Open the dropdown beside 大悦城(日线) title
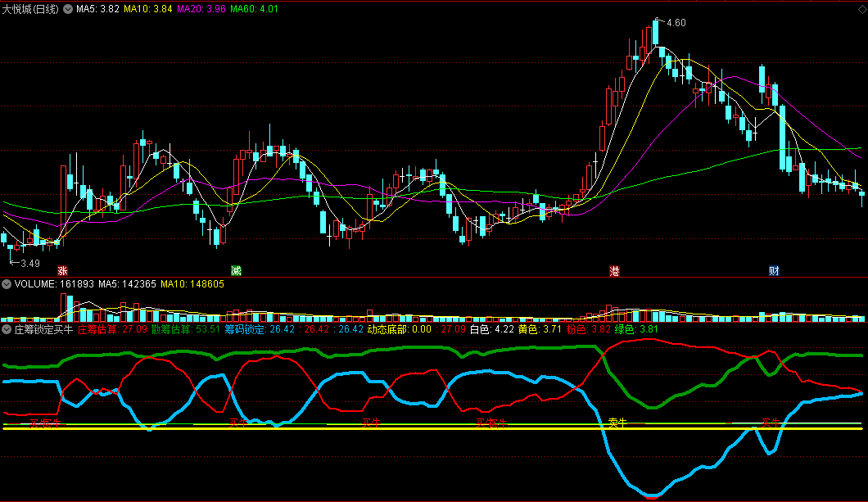This screenshot has height=502, width=868. 67,9
